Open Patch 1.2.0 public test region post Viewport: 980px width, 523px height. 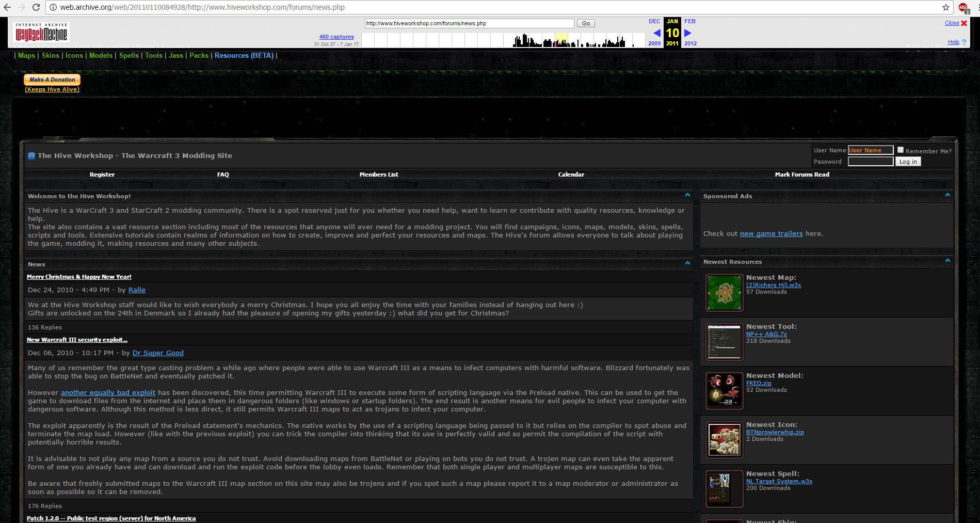[x=111, y=518]
